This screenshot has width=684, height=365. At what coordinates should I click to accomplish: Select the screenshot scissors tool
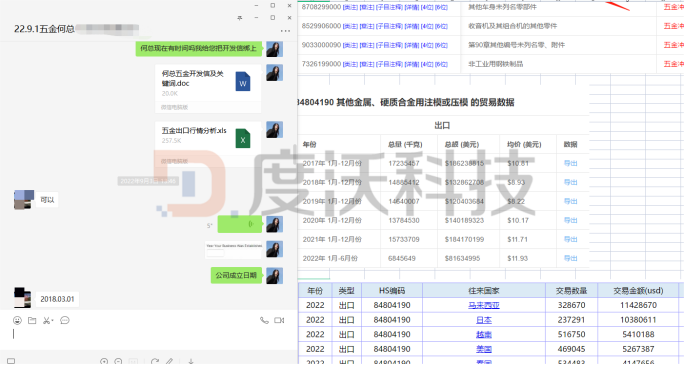tap(46, 321)
